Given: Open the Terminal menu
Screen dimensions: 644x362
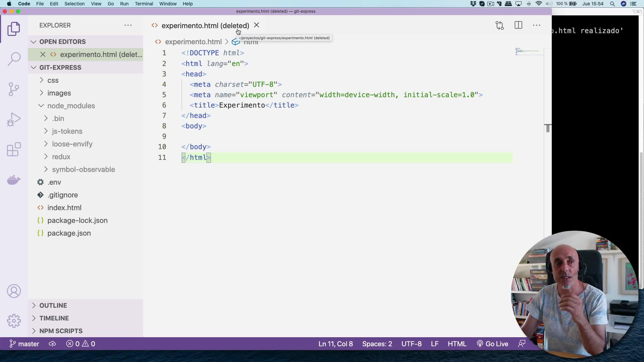Looking at the screenshot, I should [x=144, y=4].
